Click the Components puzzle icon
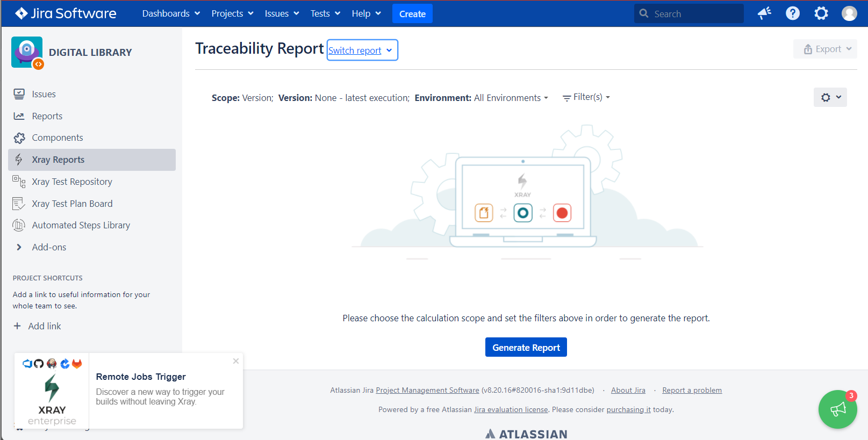The width and height of the screenshot is (868, 440). tap(19, 138)
